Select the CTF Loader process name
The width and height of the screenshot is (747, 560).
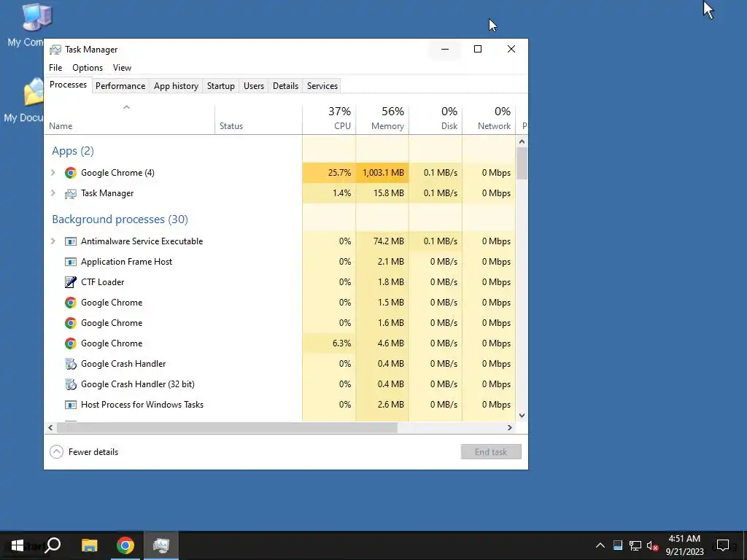tap(102, 282)
